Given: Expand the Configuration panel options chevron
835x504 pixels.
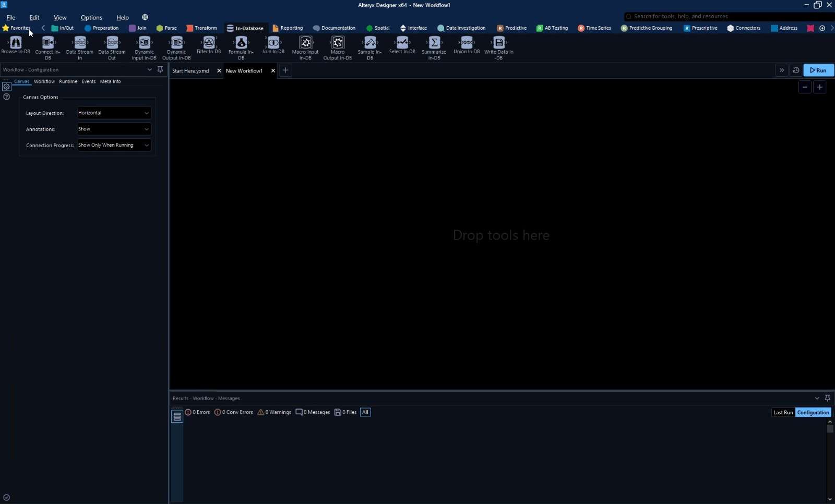Looking at the screenshot, I should tap(150, 69).
